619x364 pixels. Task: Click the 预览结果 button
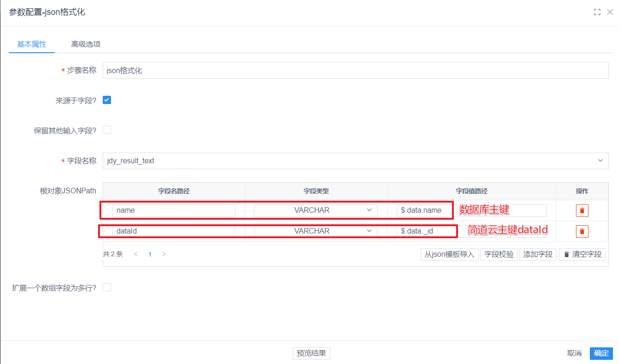coord(311,353)
